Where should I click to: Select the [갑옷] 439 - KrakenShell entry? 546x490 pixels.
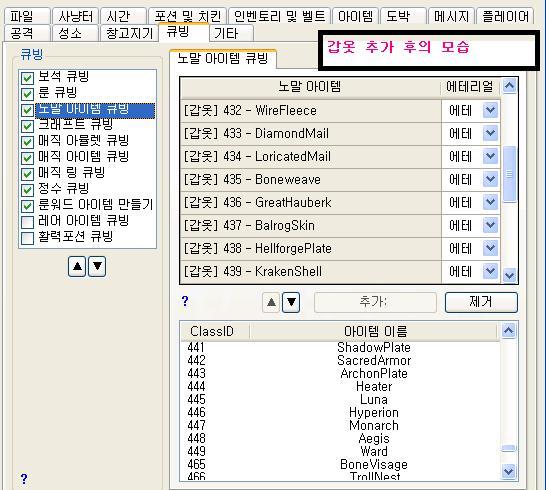pyautogui.click(x=311, y=271)
